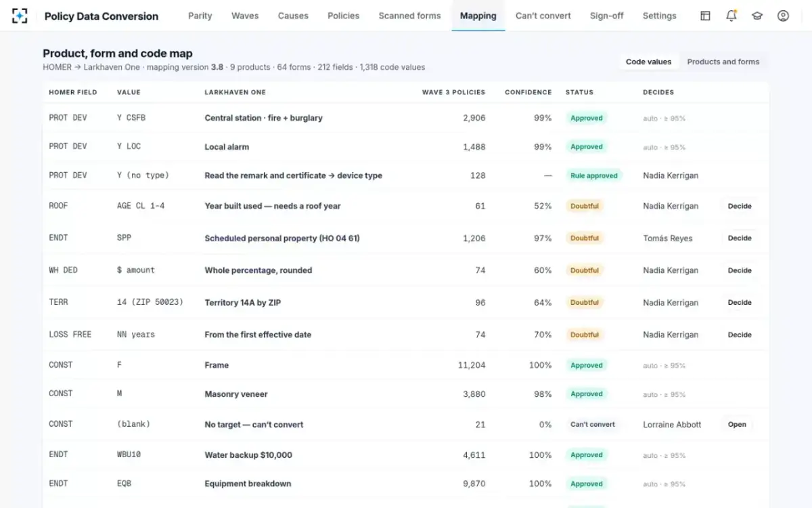Screen dimensions: 812x508
Task: Click the 'Product, form and code map' heading
Action: click(118, 54)
